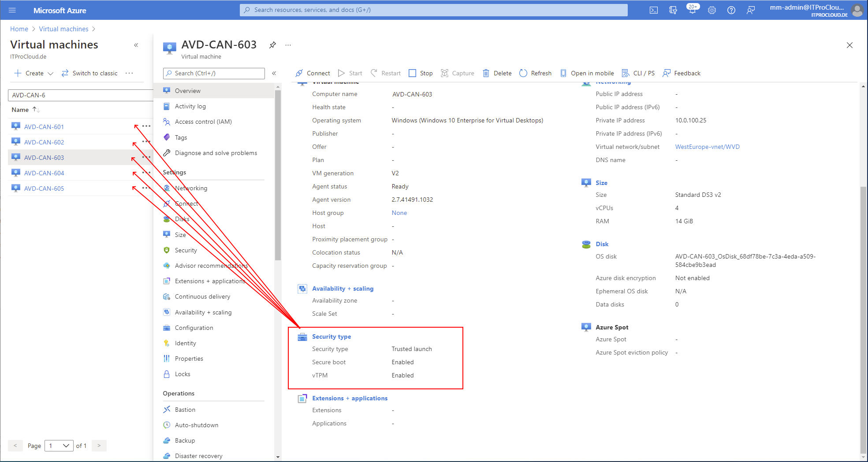868x462 pixels.
Task: Open Directories and subscriptions filter icon
Action: click(673, 10)
